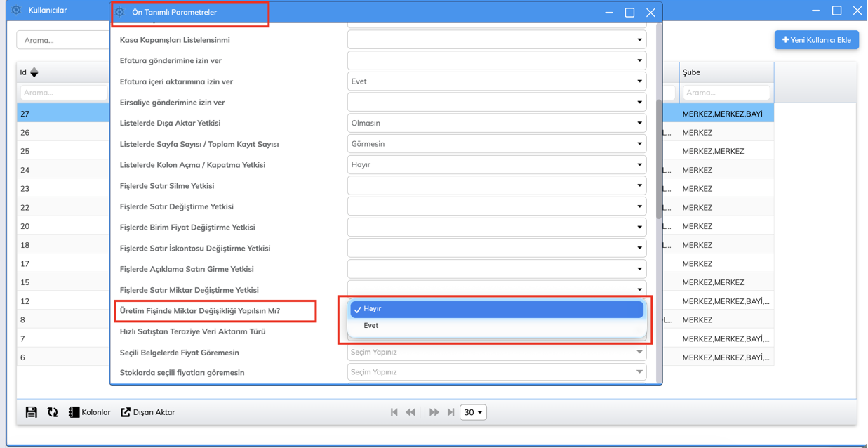
Task: Open Listelerde Kolon Açma / Kapatma dropdown
Action: pyautogui.click(x=496, y=164)
